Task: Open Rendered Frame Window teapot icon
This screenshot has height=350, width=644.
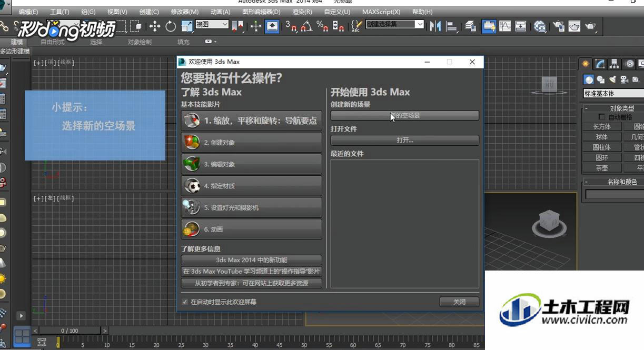Action: [574, 26]
